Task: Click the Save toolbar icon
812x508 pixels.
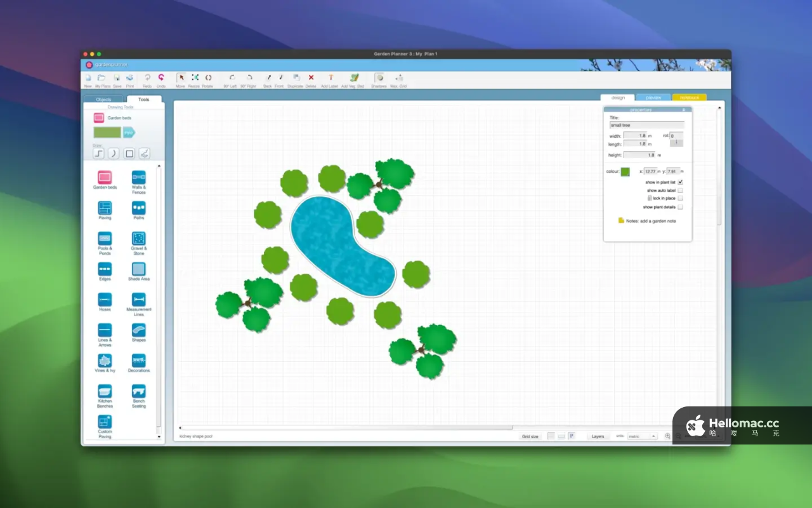Action: pos(117,78)
